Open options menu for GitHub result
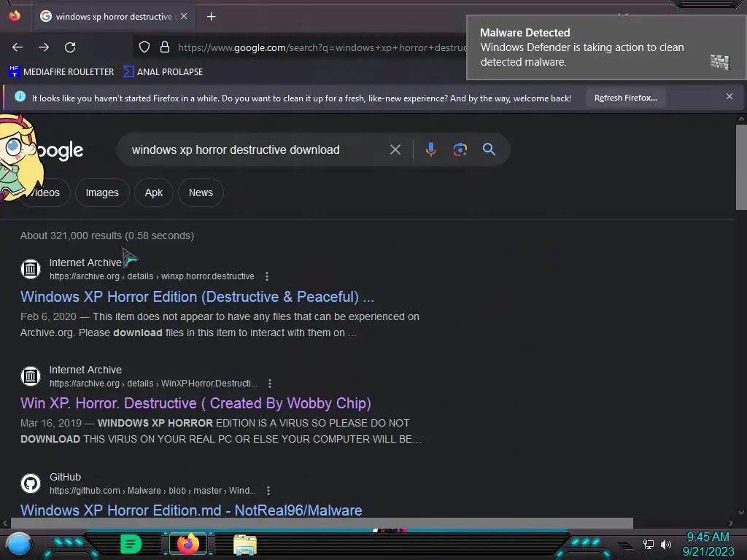The height and width of the screenshot is (560, 747). (x=268, y=491)
